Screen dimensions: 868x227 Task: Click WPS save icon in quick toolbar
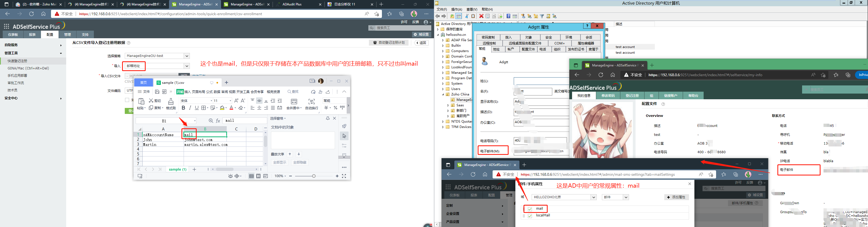[157, 92]
